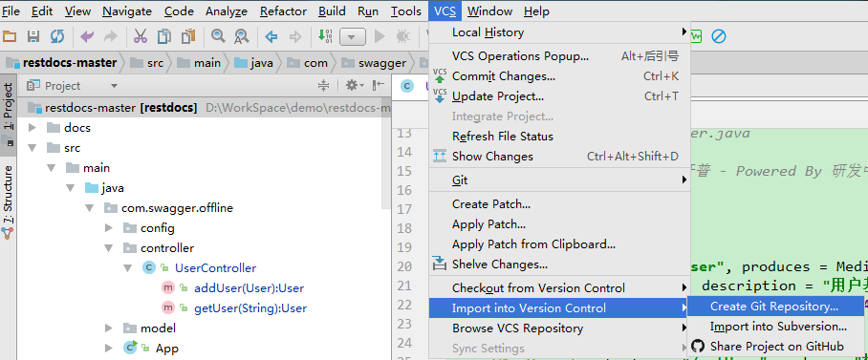Click the Find magnifier icon

[218, 36]
